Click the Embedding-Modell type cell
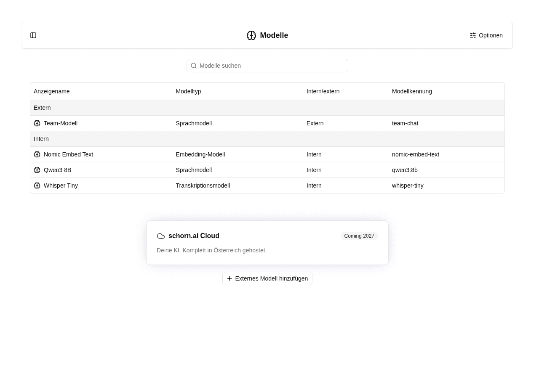 (200, 154)
